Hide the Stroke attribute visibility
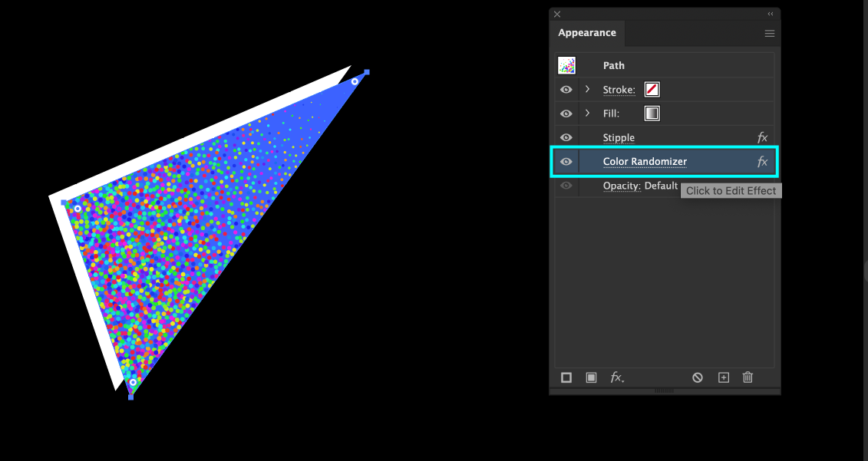Screen dimensions: 868x461 pyautogui.click(x=566, y=90)
